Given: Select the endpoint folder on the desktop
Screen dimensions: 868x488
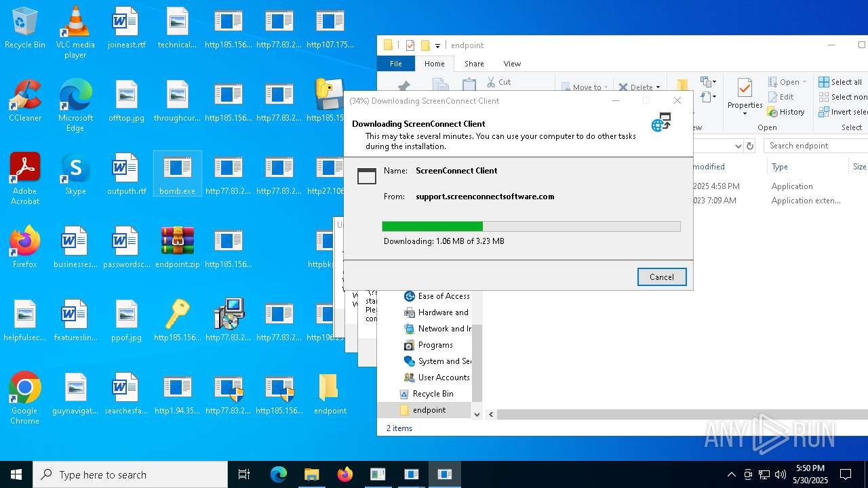Looking at the screenshot, I should [330, 394].
